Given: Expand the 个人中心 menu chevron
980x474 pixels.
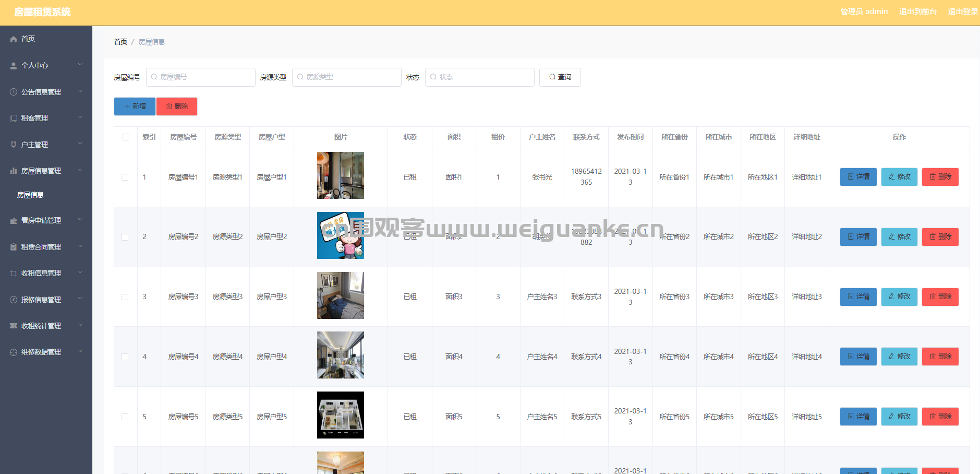Looking at the screenshot, I should click(x=80, y=65).
